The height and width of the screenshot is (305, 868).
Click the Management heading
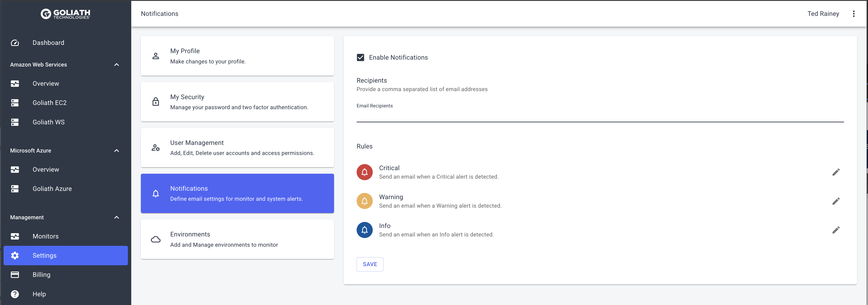tap(27, 217)
